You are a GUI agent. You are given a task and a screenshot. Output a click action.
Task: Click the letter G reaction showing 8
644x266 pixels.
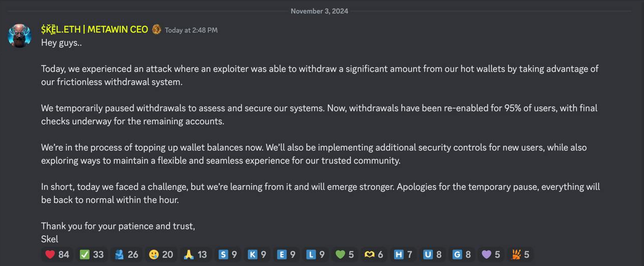(462, 254)
